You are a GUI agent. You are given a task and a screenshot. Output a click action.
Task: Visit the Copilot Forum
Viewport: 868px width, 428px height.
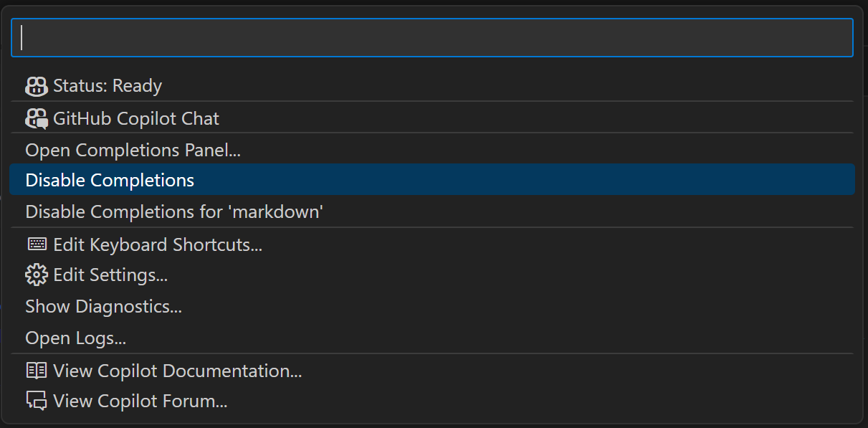[139, 401]
